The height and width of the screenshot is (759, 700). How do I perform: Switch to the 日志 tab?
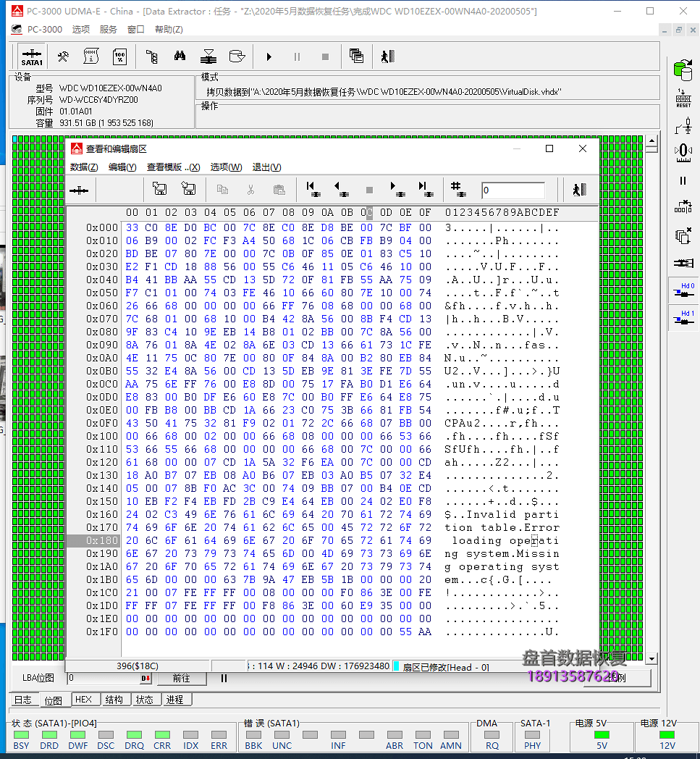coord(22,700)
